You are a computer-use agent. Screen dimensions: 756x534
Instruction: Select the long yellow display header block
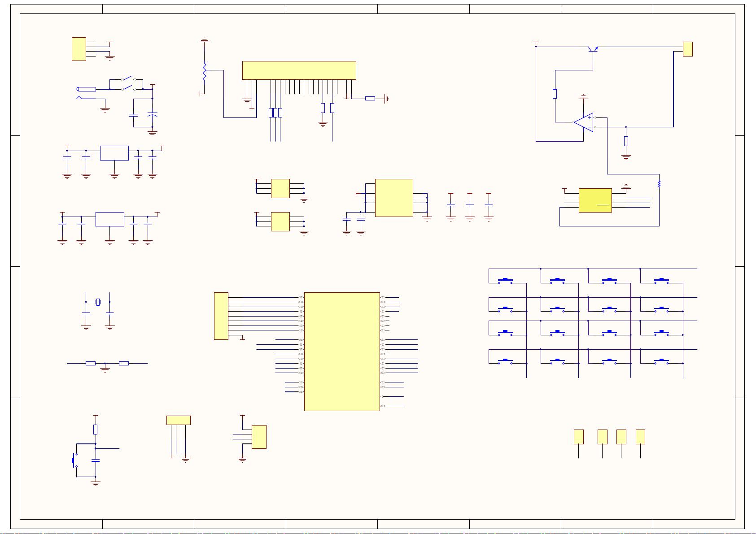pyautogui.click(x=299, y=70)
